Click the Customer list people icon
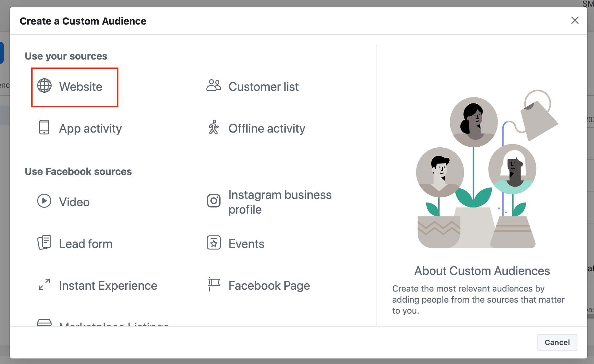Screen dimensions: 594x364 pyautogui.click(x=213, y=86)
